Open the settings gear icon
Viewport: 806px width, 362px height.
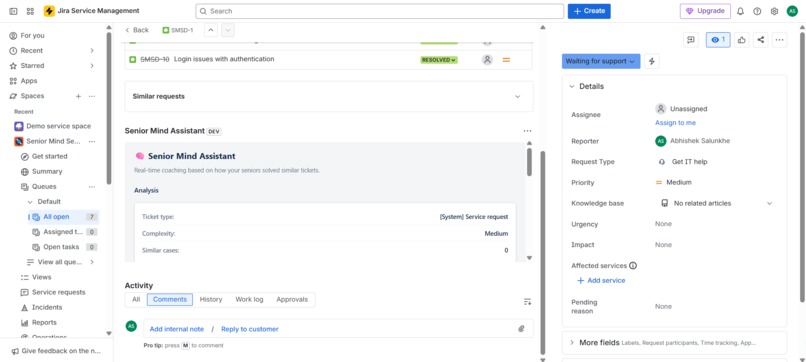click(x=774, y=11)
